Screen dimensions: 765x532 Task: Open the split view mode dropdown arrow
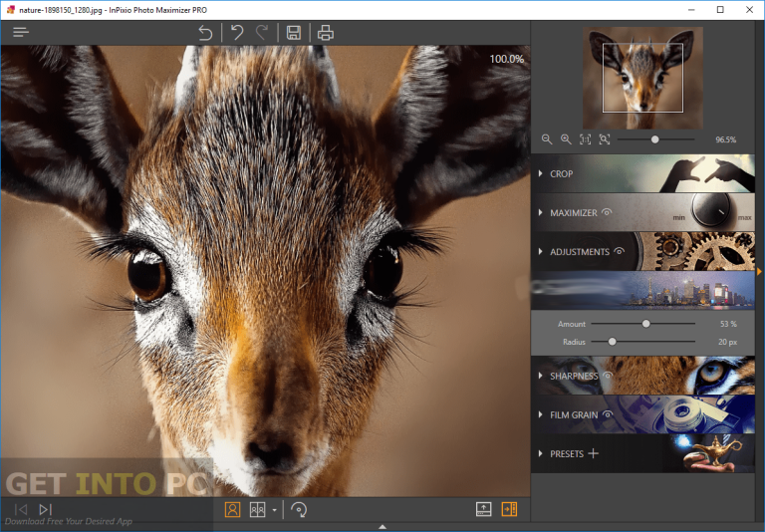[x=274, y=510]
